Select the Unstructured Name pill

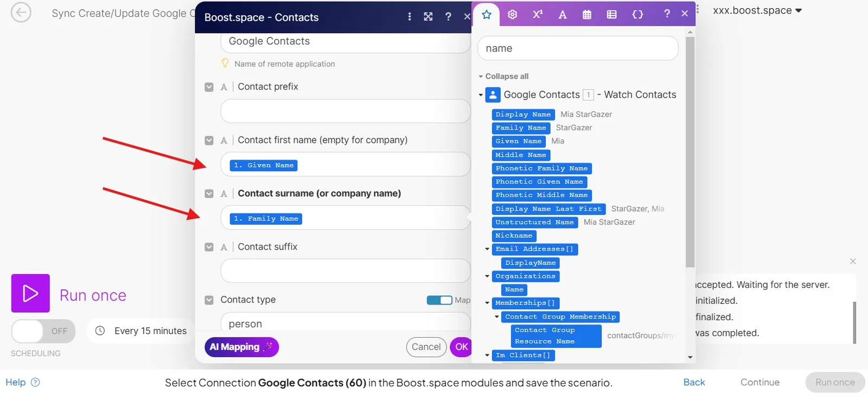click(x=534, y=223)
